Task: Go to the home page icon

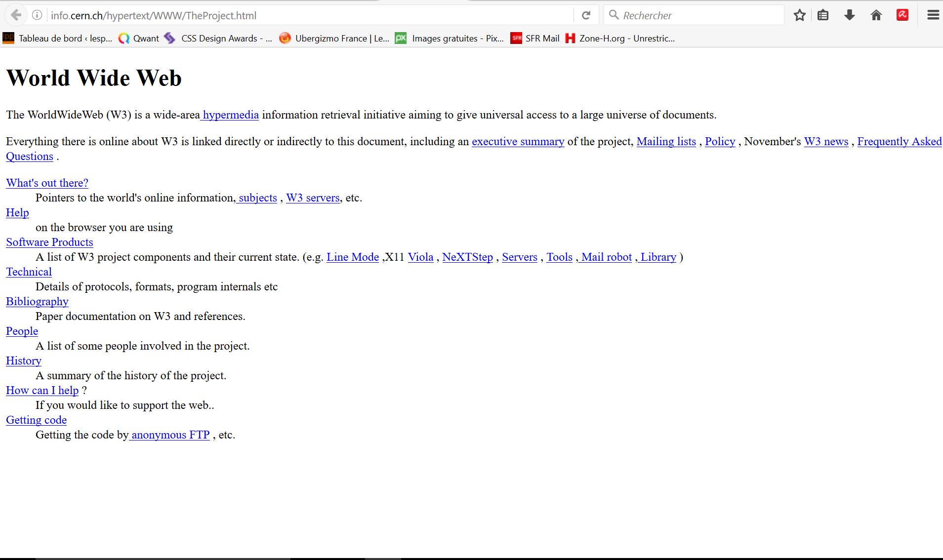Action: (x=876, y=15)
